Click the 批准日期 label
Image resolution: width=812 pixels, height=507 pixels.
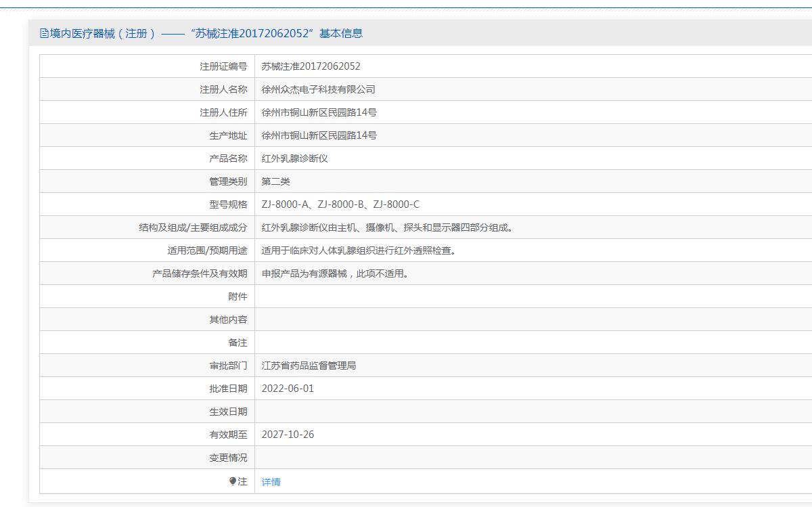click(228, 389)
